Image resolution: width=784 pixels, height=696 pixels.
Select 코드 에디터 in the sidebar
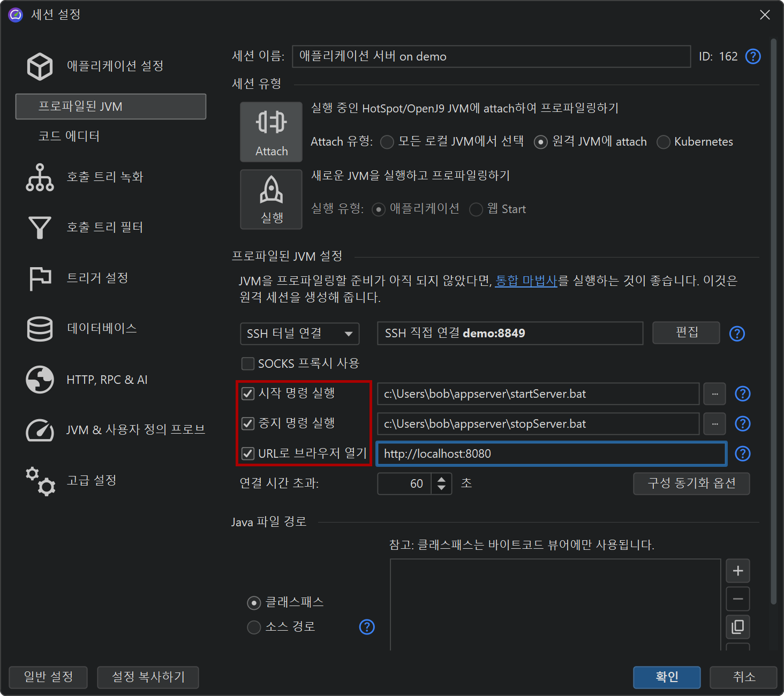coord(69,136)
